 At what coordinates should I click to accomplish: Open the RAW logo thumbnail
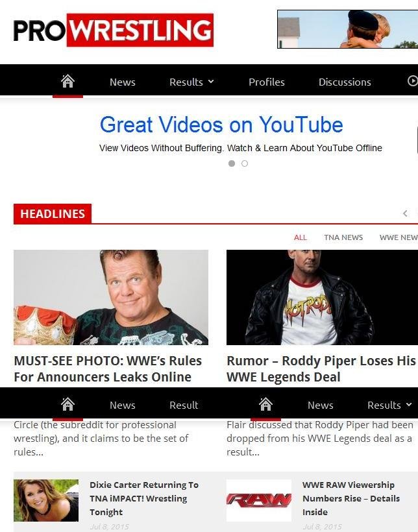[259, 500]
